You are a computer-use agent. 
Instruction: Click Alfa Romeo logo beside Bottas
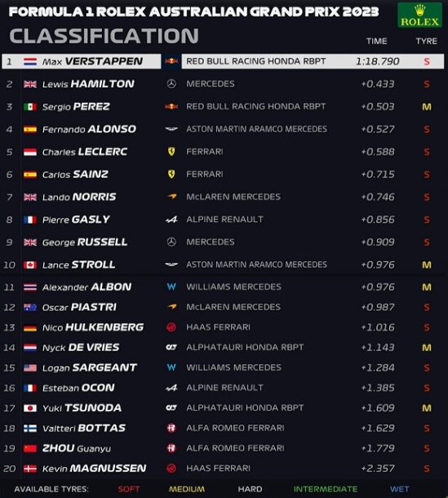171,428
